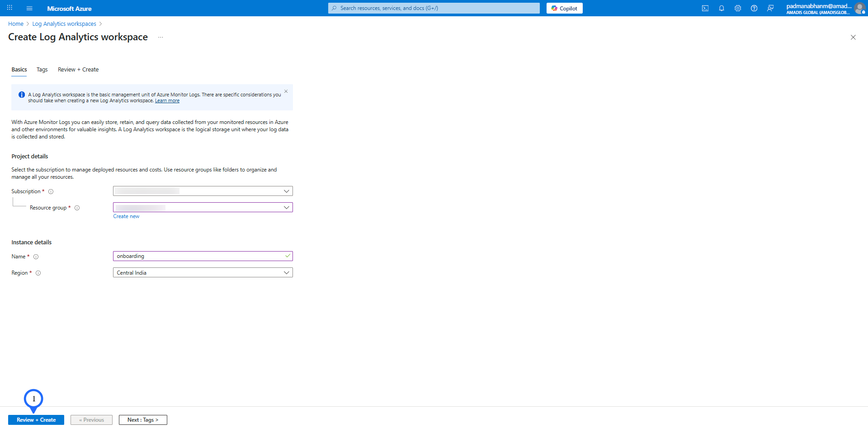Click info icon next to Subscription

(51, 191)
